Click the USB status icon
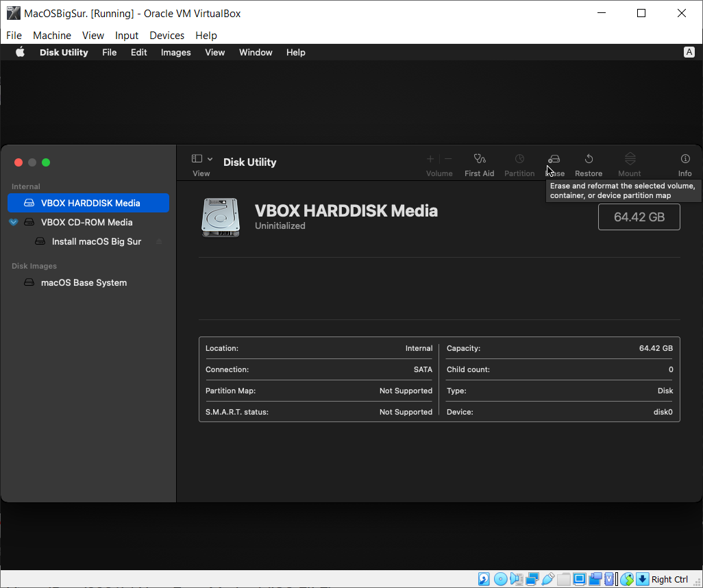The height and width of the screenshot is (588, 703). [x=548, y=579]
